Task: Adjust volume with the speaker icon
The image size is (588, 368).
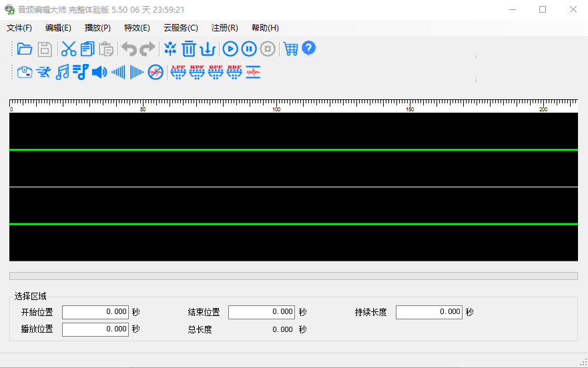Action: [99, 72]
